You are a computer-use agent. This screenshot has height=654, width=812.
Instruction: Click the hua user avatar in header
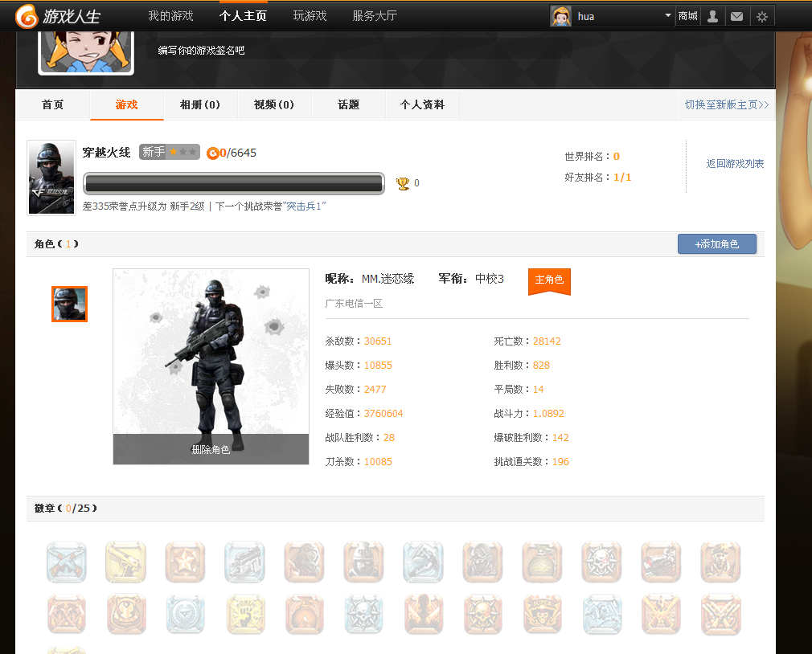tap(561, 16)
